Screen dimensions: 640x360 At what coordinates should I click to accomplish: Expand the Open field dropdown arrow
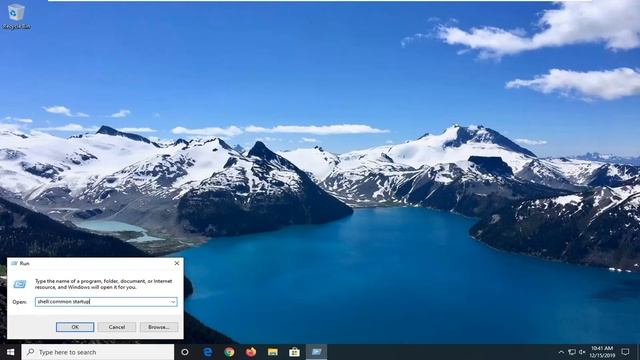pos(173,302)
